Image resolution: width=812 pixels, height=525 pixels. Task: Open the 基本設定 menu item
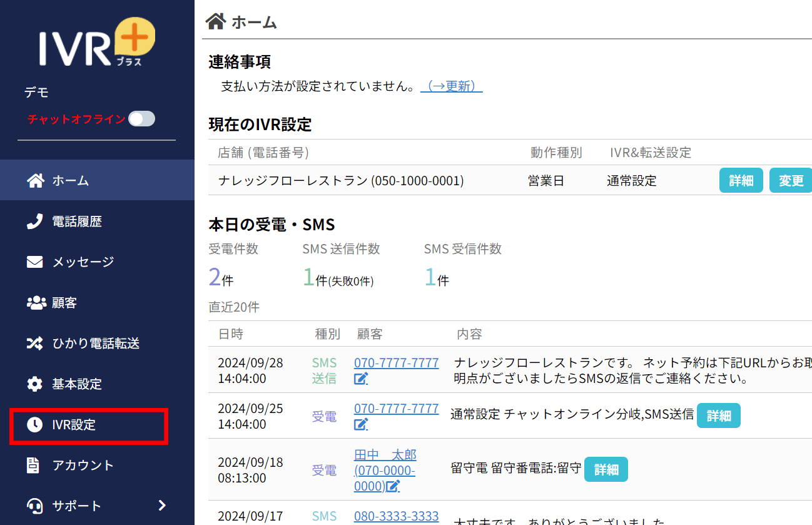coord(97,384)
